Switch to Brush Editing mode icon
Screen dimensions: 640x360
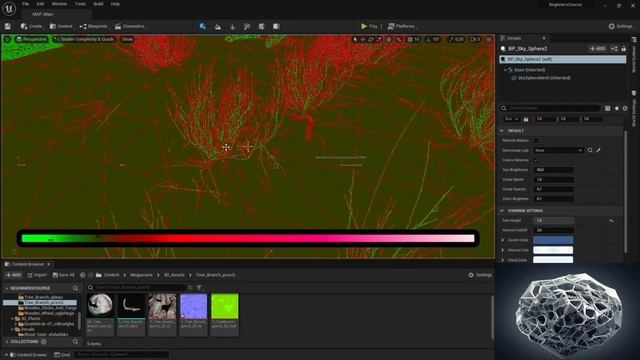[276, 27]
